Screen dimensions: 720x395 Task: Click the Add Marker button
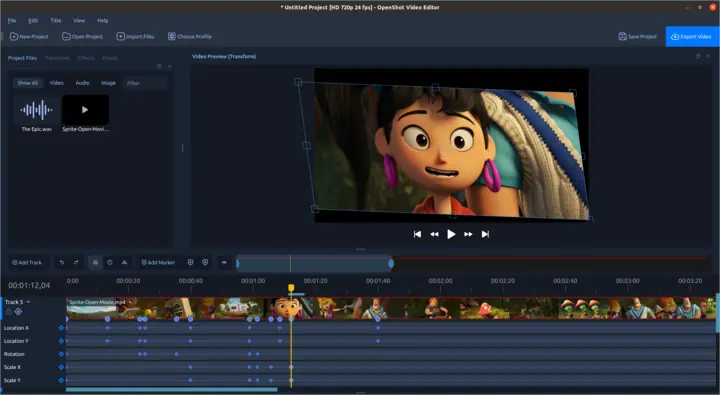(x=158, y=262)
